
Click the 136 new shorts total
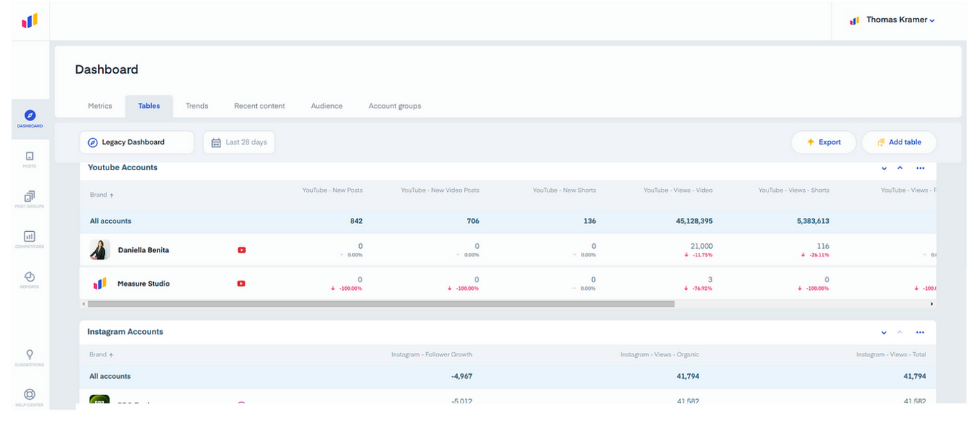click(x=590, y=221)
